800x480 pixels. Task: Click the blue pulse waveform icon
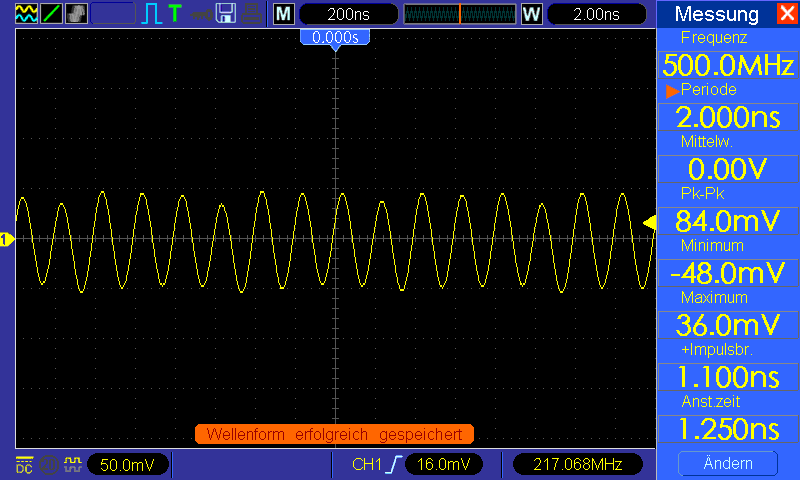(x=151, y=14)
